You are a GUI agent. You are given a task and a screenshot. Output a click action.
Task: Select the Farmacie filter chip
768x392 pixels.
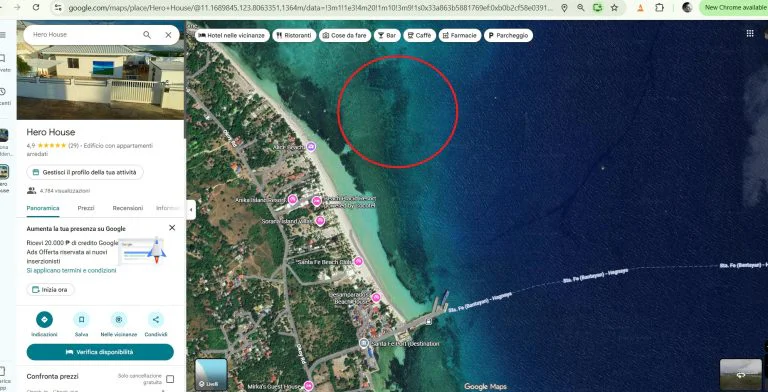[459, 35]
